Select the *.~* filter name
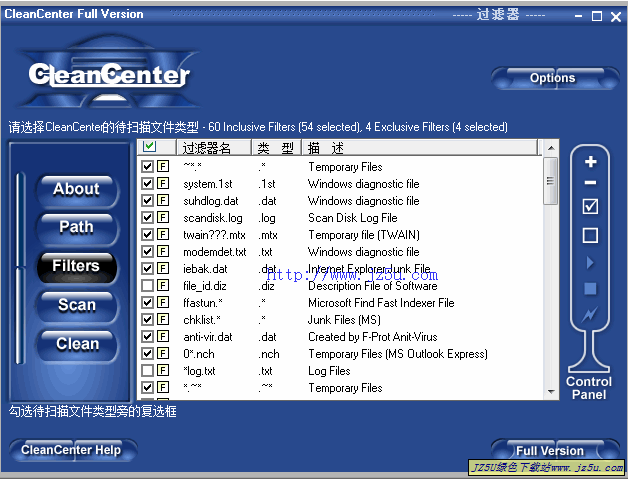 193,388
